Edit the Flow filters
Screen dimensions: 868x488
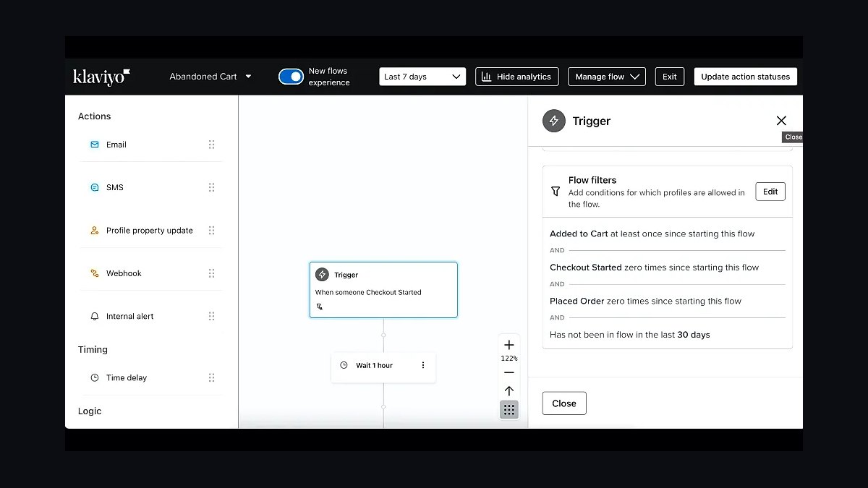pos(770,192)
